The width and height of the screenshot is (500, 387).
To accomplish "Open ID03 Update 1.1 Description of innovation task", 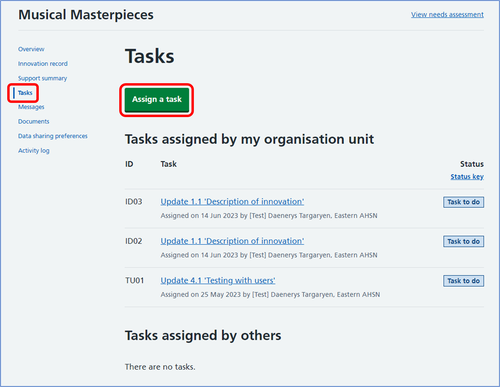I will coord(232,202).
